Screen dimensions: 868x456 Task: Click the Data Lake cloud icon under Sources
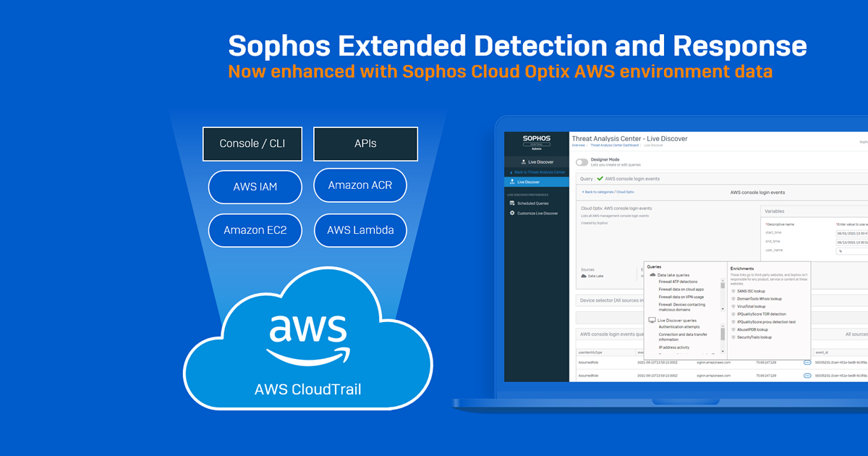[x=584, y=276]
